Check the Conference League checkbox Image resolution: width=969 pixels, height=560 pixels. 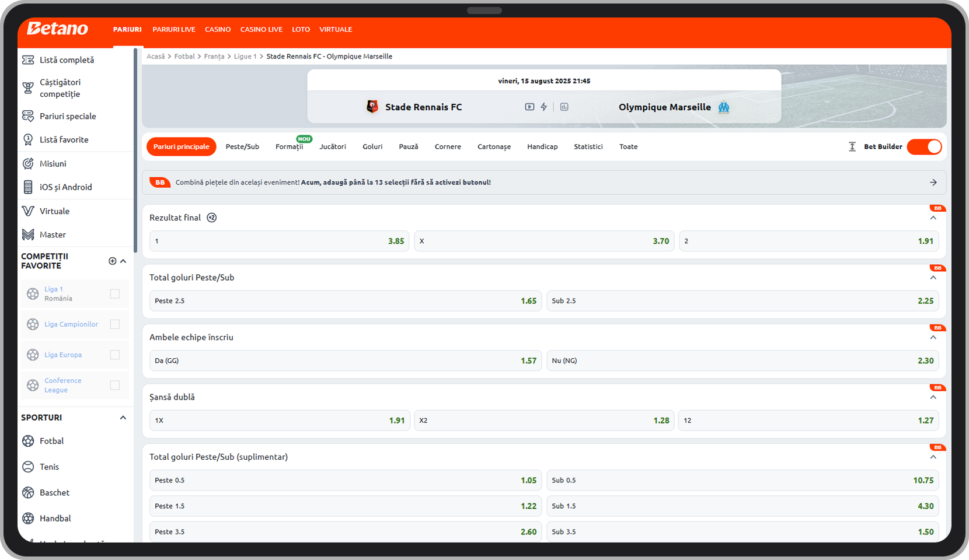tap(115, 385)
